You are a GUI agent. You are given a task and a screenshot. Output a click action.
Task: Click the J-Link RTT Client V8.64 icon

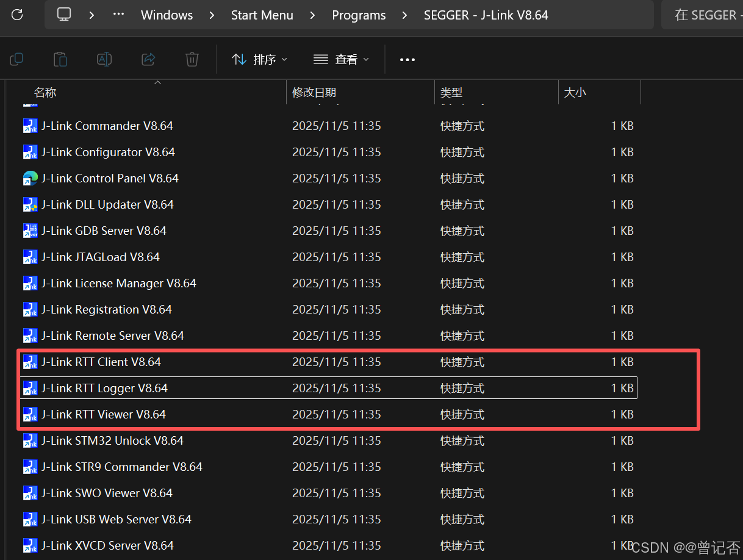point(30,362)
